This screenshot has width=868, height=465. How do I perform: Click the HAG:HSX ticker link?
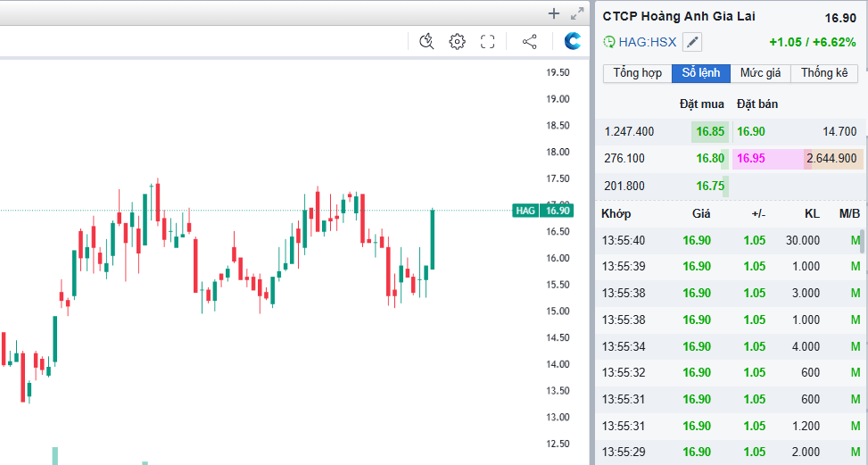tap(648, 42)
